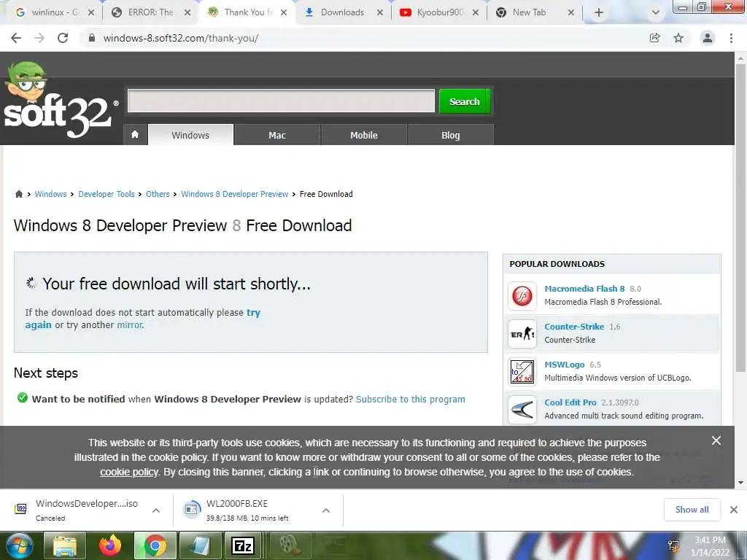
Task: Select the Mac navigation tab
Action: [x=277, y=135]
